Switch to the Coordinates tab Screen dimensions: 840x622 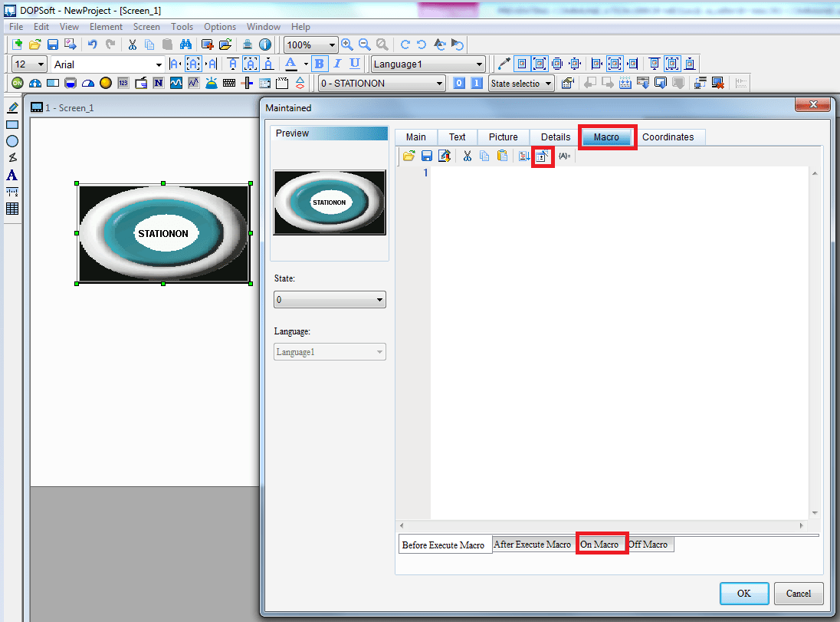tap(670, 137)
